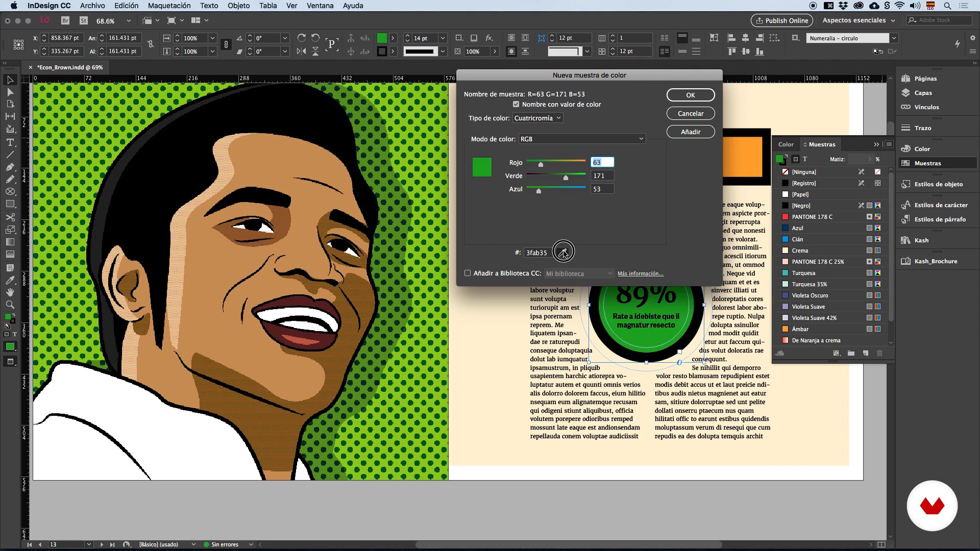Open Numeralia - circulo style dropdown
The height and width of the screenshot is (551, 980).
click(x=894, y=38)
